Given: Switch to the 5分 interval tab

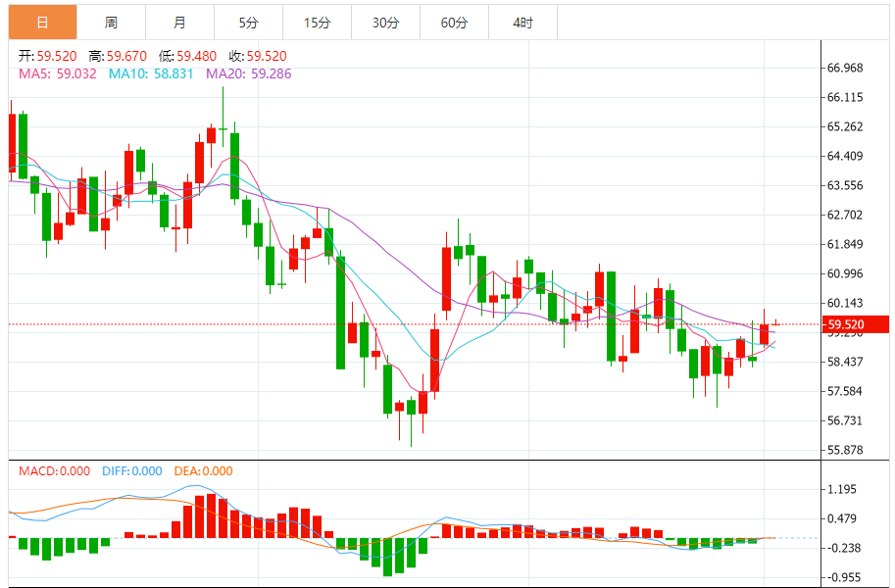Looking at the screenshot, I should click(x=248, y=23).
